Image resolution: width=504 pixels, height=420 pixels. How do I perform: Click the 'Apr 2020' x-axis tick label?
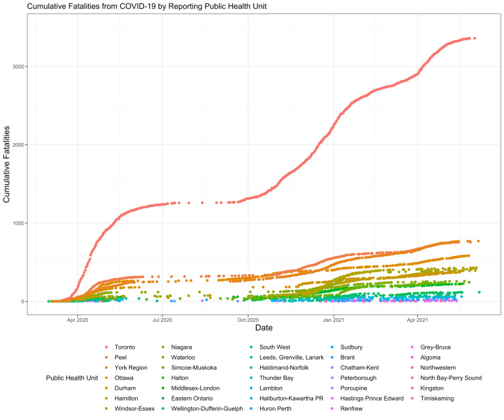77,320
